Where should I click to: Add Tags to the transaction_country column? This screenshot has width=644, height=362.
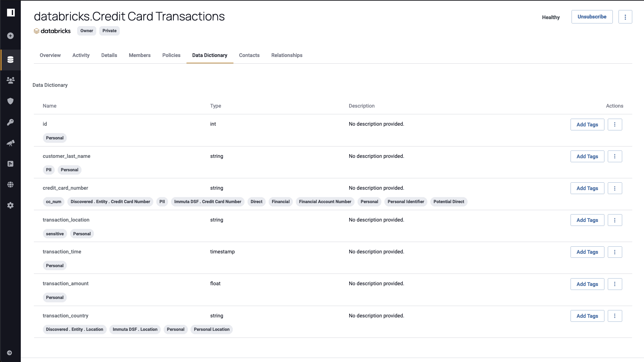(x=587, y=316)
